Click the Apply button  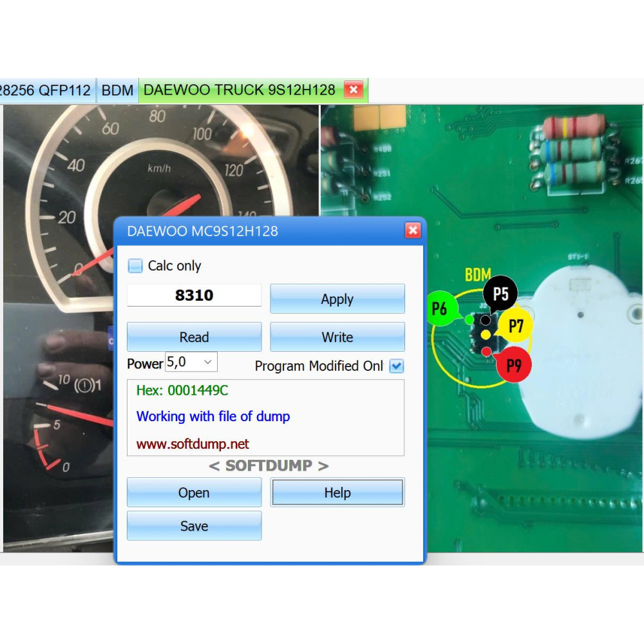pos(337,299)
